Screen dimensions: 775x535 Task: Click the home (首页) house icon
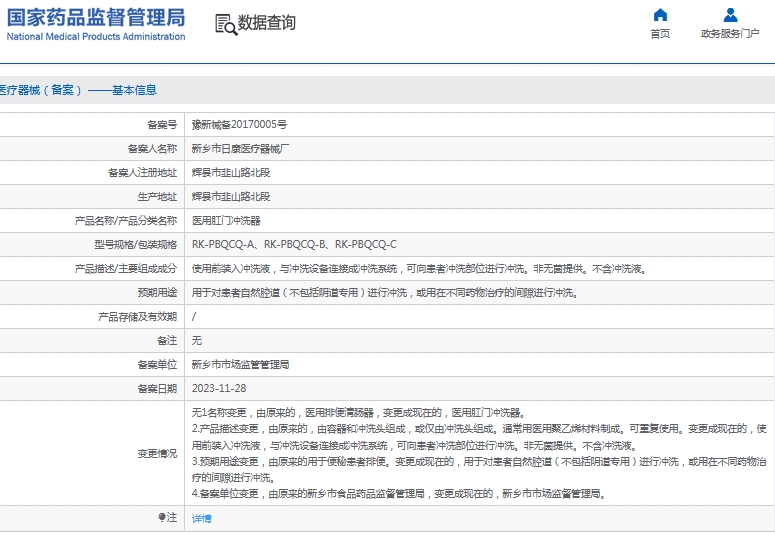(x=660, y=15)
